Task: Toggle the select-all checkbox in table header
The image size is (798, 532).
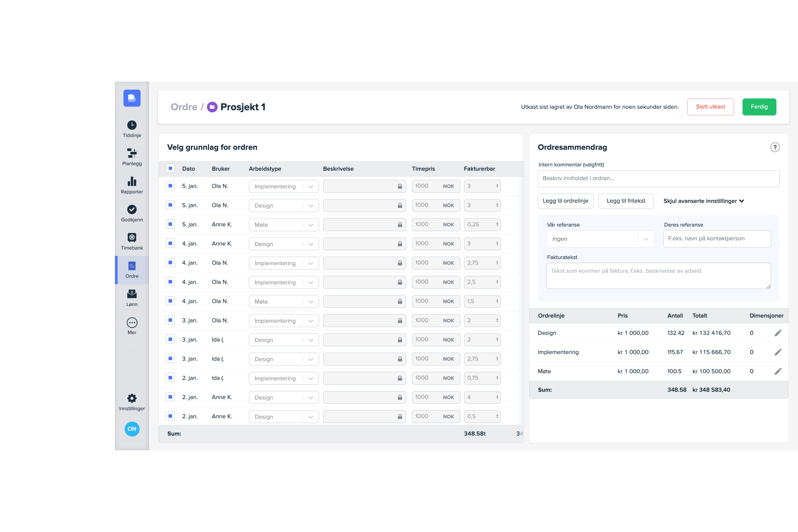Action: pyautogui.click(x=170, y=168)
